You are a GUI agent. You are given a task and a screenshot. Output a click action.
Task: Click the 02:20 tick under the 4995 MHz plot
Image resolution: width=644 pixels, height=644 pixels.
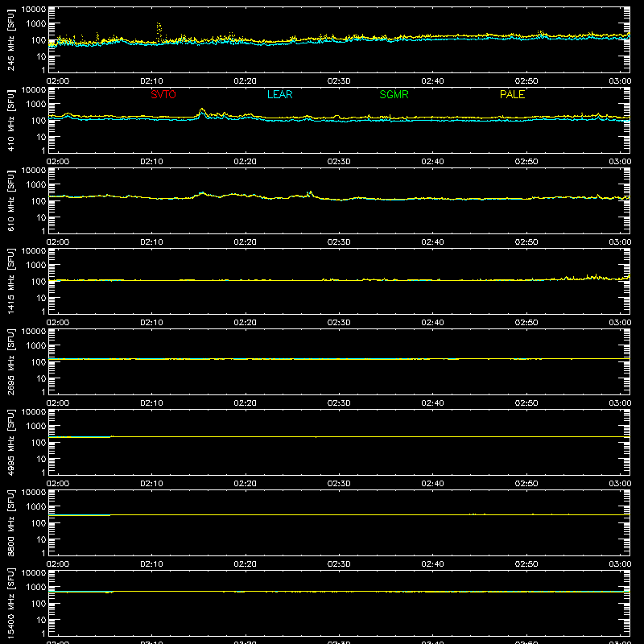pos(246,484)
